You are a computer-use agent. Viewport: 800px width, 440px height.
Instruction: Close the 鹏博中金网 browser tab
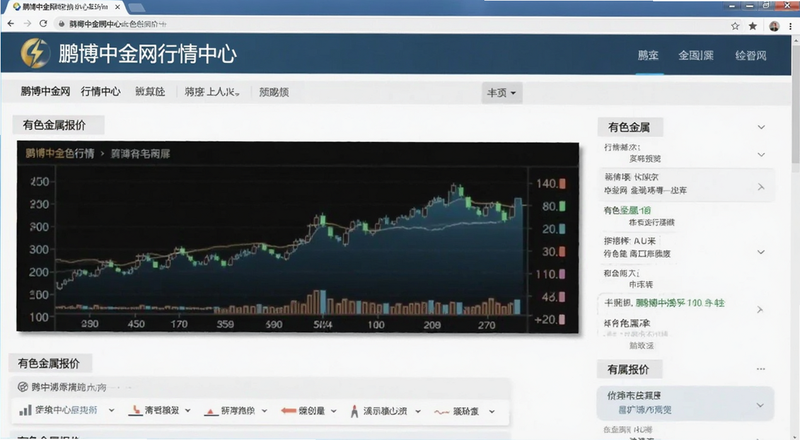(117, 7)
